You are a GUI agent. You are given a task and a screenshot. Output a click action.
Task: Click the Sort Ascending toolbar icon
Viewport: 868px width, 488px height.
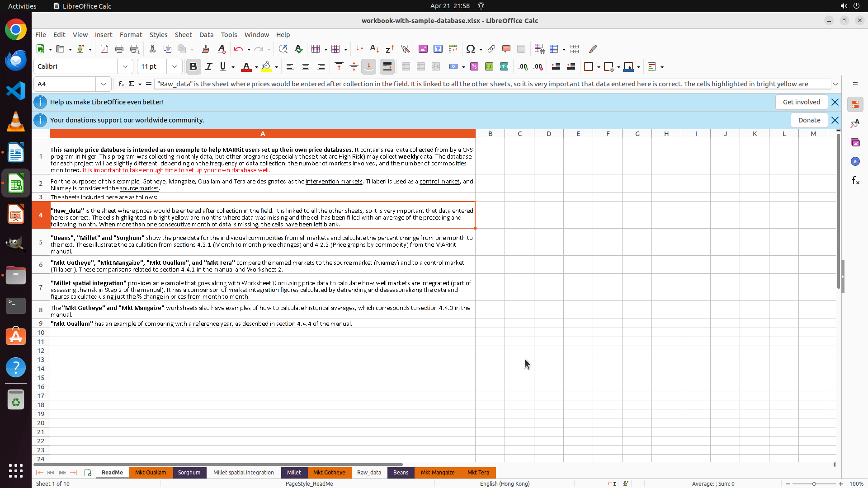[x=374, y=49]
